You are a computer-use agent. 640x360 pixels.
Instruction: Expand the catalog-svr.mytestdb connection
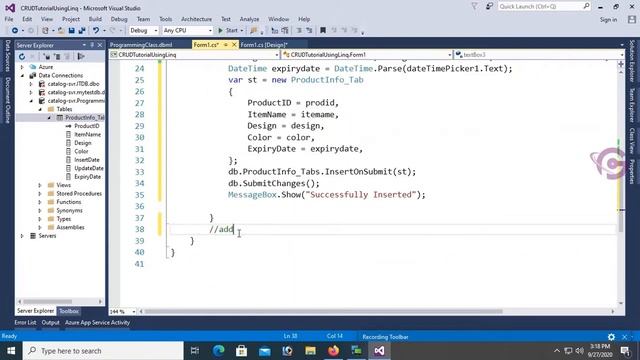click(31, 92)
